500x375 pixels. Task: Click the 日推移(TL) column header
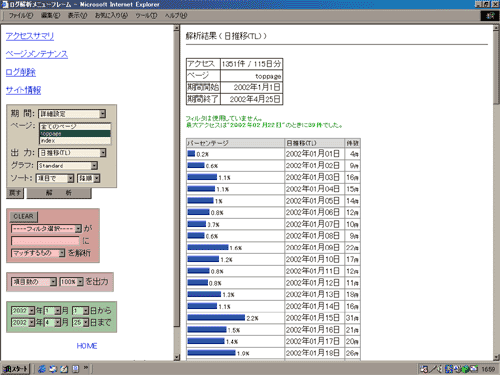click(314, 143)
